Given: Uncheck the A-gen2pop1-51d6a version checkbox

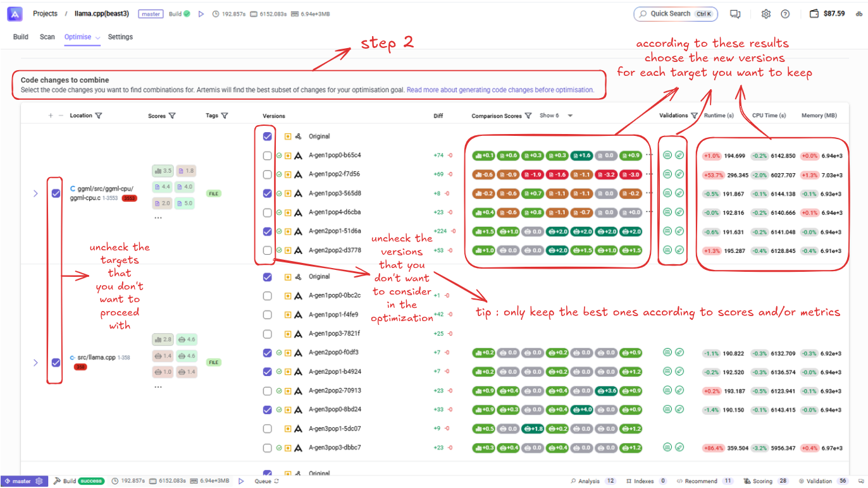Looking at the screenshot, I should pos(268,232).
